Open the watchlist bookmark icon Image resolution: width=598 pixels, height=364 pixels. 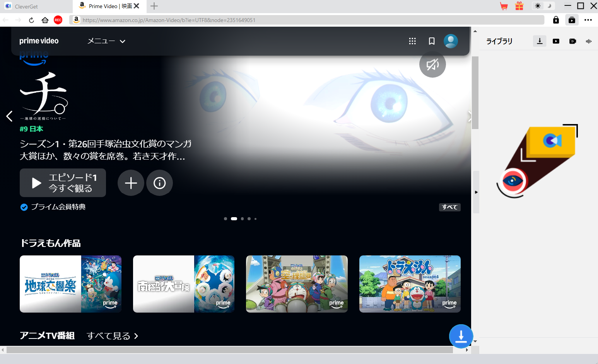pos(432,41)
